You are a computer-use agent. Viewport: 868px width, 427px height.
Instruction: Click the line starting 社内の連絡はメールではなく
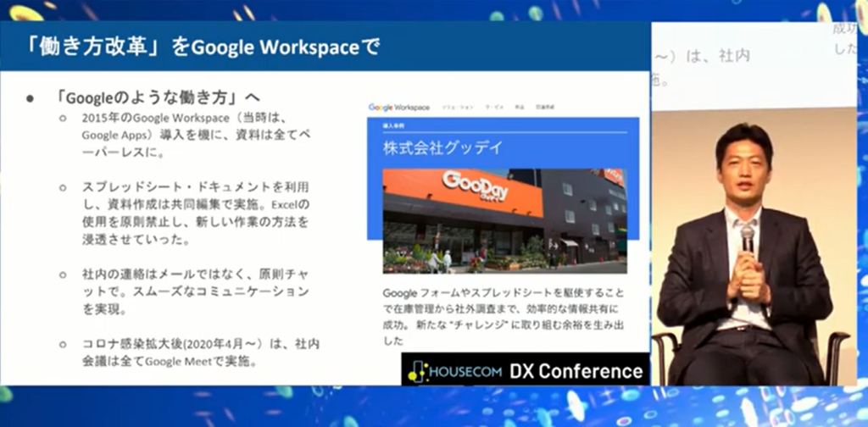196,274
